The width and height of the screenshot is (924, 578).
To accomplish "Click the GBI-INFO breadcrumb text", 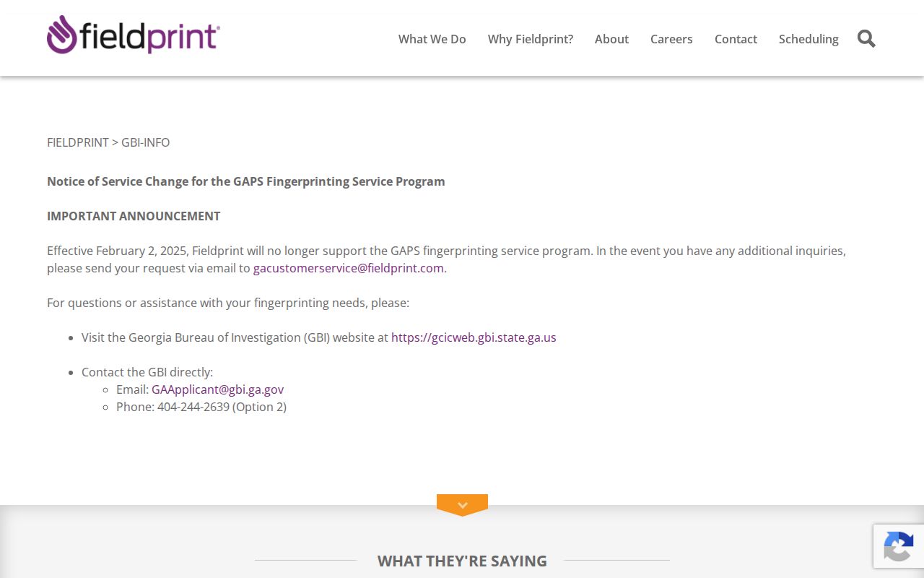I will coord(146,142).
